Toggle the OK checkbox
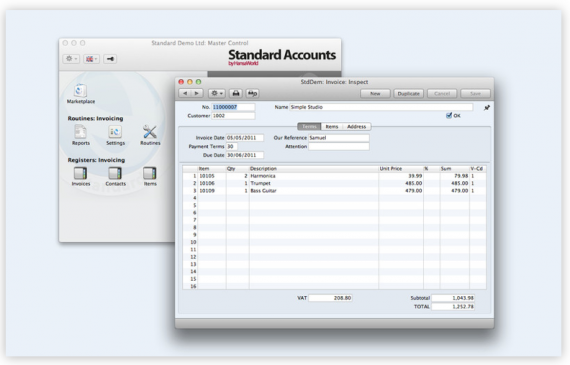The width and height of the screenshot is (570, 365). click(449, 115)
